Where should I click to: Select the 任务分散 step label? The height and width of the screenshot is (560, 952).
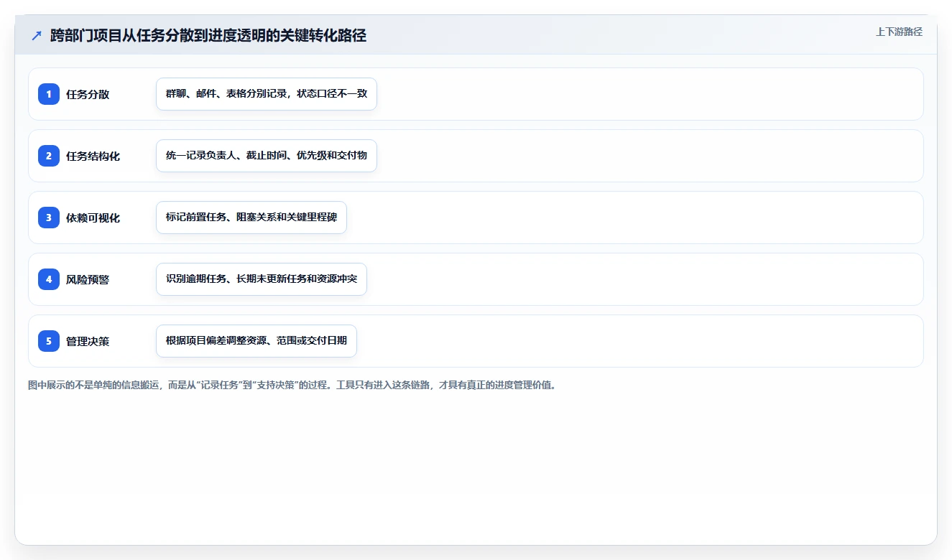coord(88,94)
